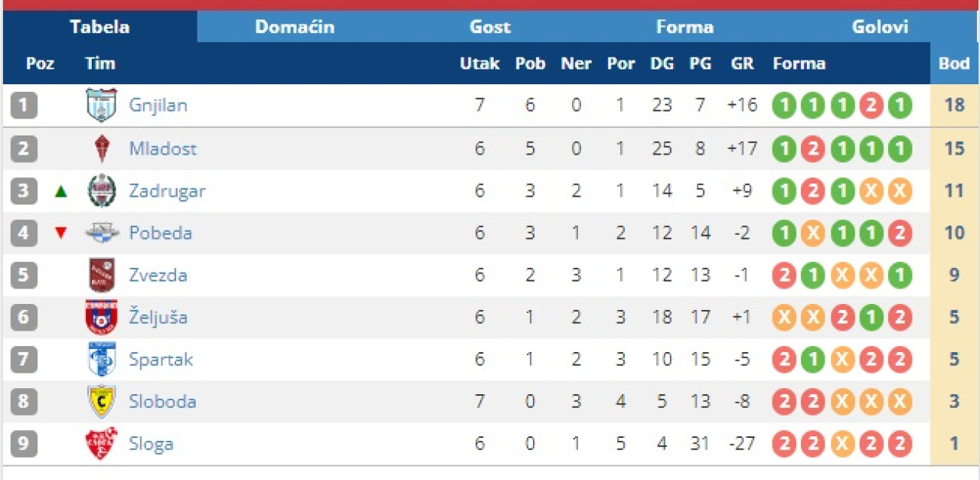Click the green up arrow beside Zadrugar
The height and width of the screenshot is (480, 980).
click(x=61, y=191)
